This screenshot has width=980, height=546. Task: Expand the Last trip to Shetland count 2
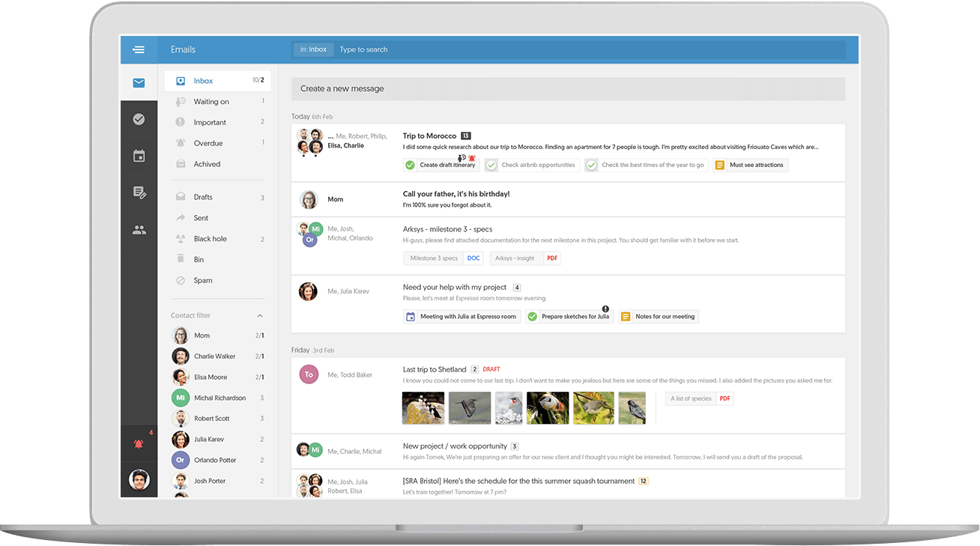click(474, 369)
